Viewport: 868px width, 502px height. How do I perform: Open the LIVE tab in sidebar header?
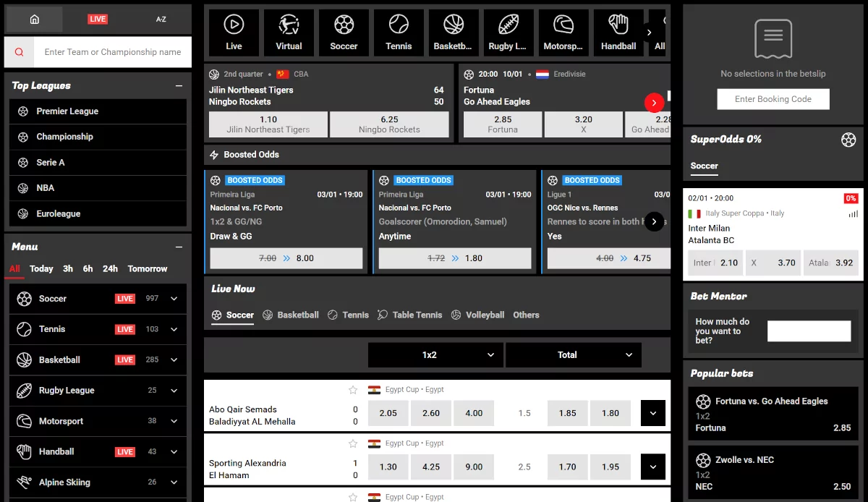tap(98, 20)
